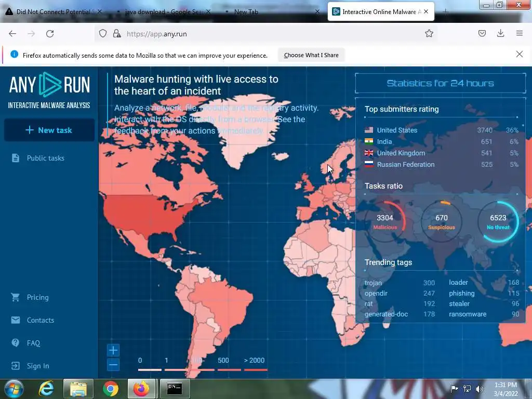
Task: Start a New task
Action: tap(49, 130)
